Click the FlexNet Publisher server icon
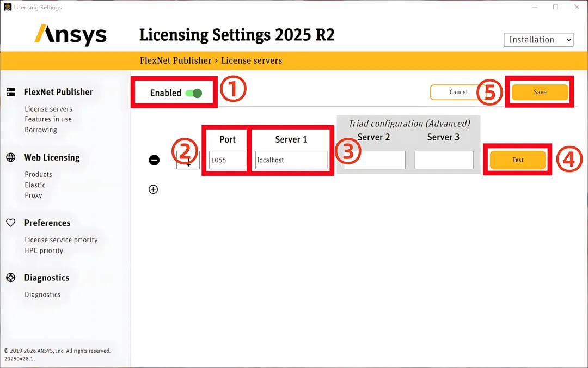Image resolution: width=588 pixels, height=368 pixels. click(11, 92)
